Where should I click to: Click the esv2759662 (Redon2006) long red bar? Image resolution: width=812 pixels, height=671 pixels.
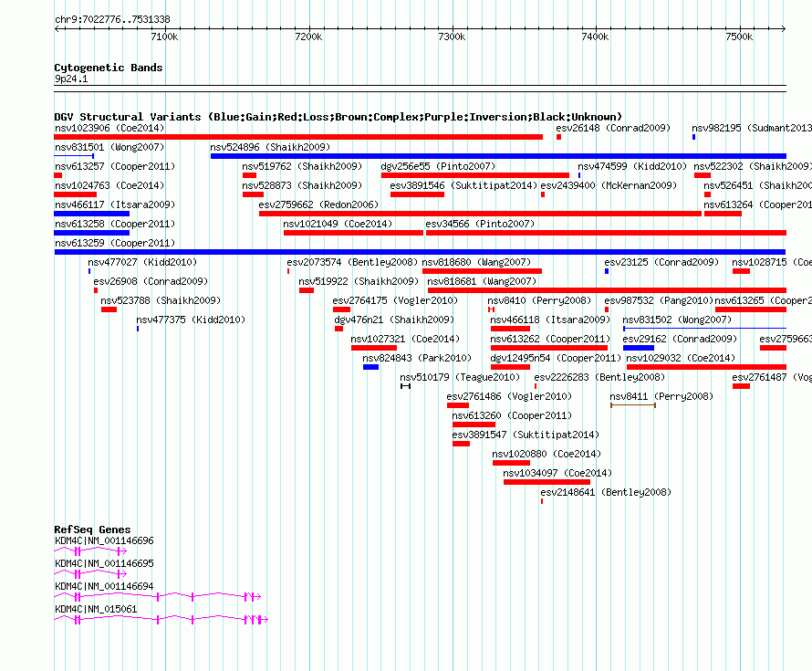point(480,214)
